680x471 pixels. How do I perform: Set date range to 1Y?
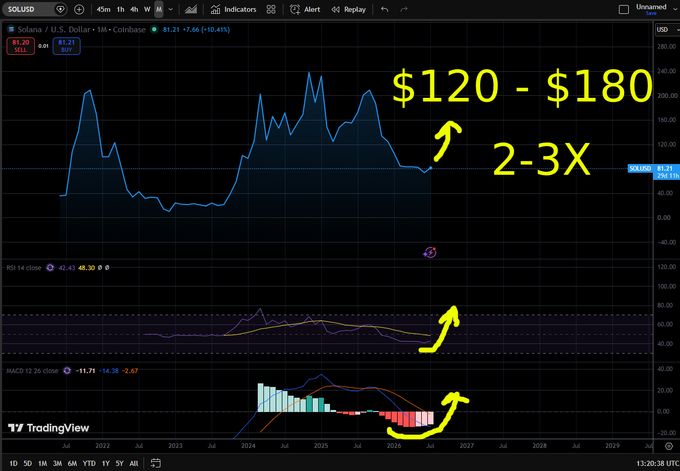click(105, 463)
